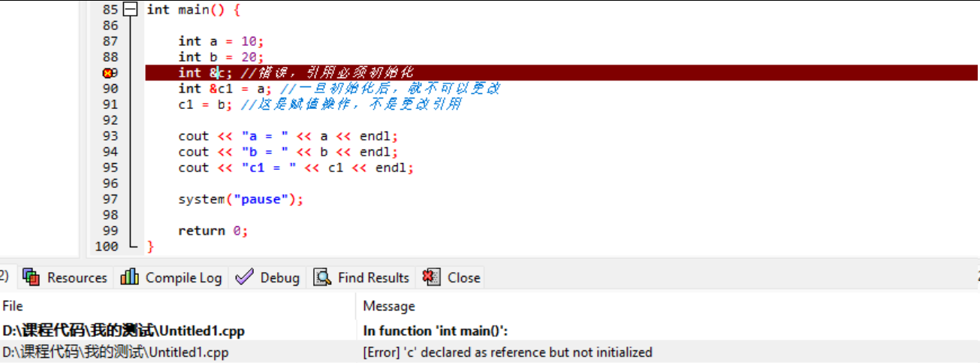The height and width of the screenshot is (363, 980).
Task: Open the Compile Log tab
Action: [171, 277]
